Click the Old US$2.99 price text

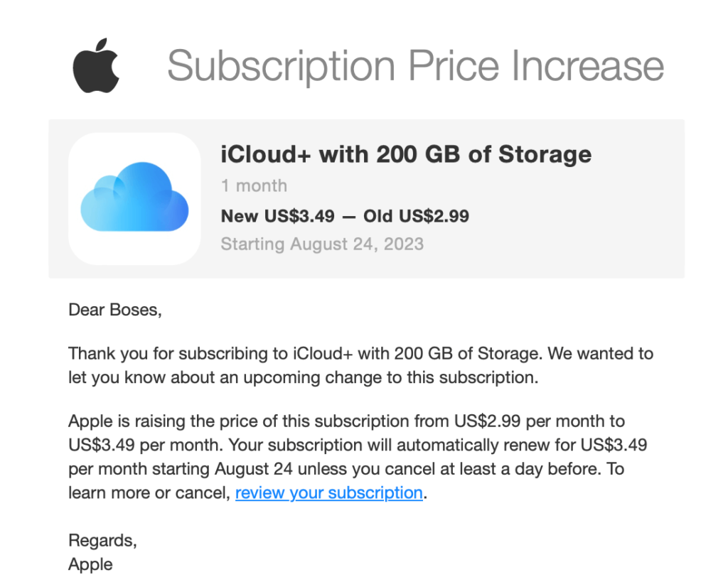pyautogui.click(x=416, y=216)
